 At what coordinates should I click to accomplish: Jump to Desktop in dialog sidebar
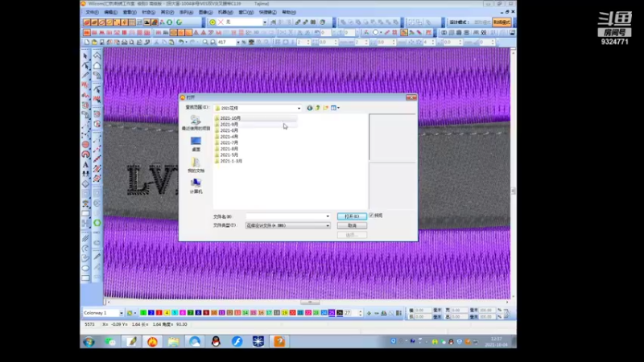(x=196, y=144)
